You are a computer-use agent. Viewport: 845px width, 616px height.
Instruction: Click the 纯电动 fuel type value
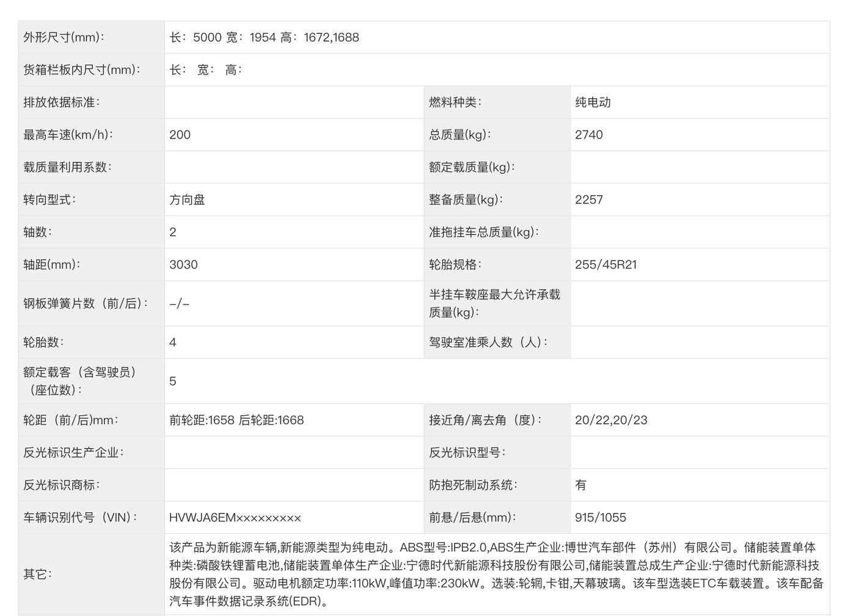[593, 103]
